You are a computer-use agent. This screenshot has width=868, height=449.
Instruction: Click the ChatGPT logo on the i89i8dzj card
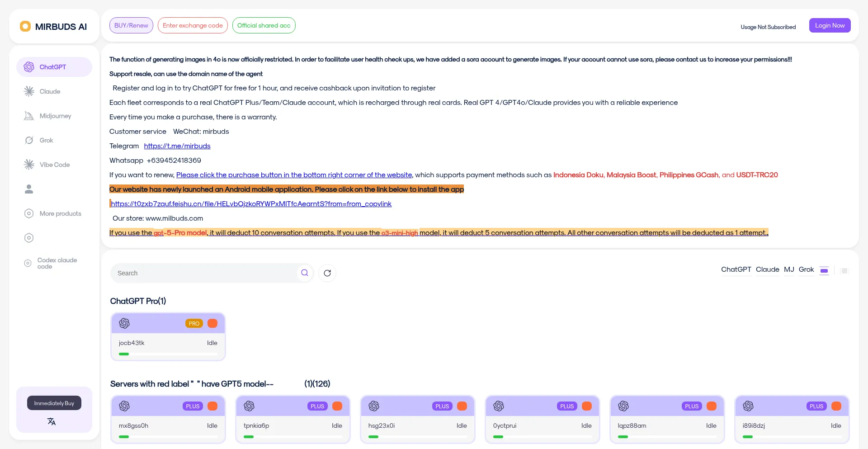[748, 406]
